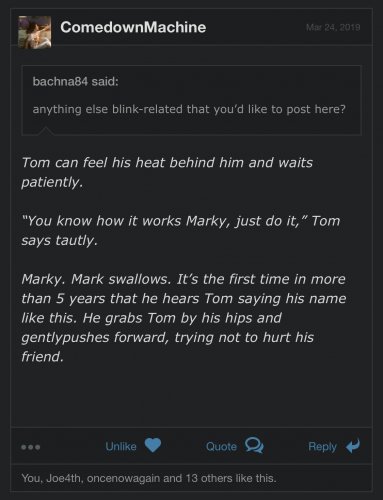383x500 pixels.
Task: Open ComedownMachine's avatar thumbnail
Action: pos(35,32)
